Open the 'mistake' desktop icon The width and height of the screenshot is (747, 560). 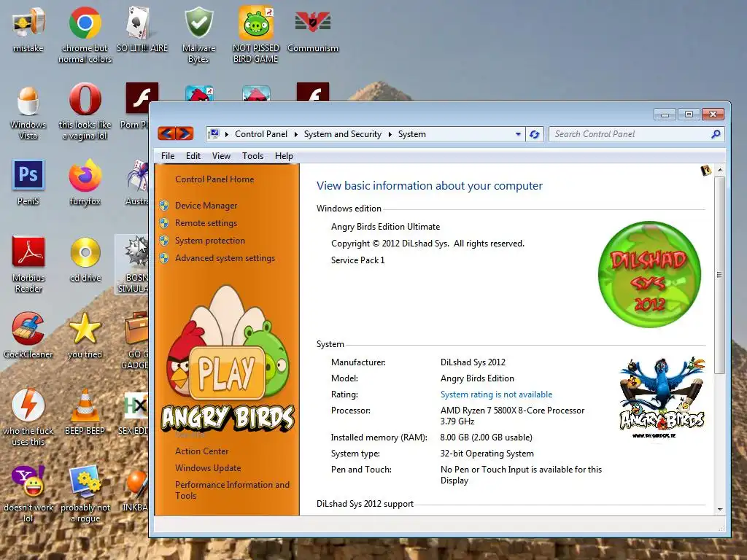click(x=28, y=29)
